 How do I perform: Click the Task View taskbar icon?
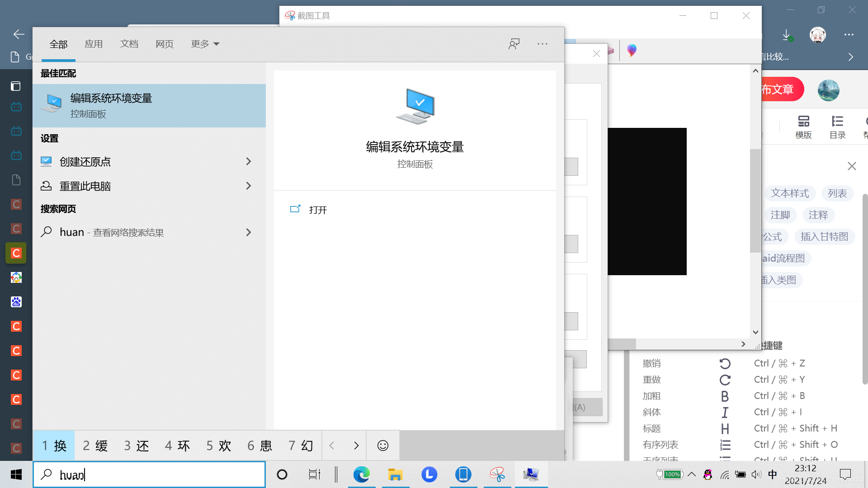click(x=314, y=474)
